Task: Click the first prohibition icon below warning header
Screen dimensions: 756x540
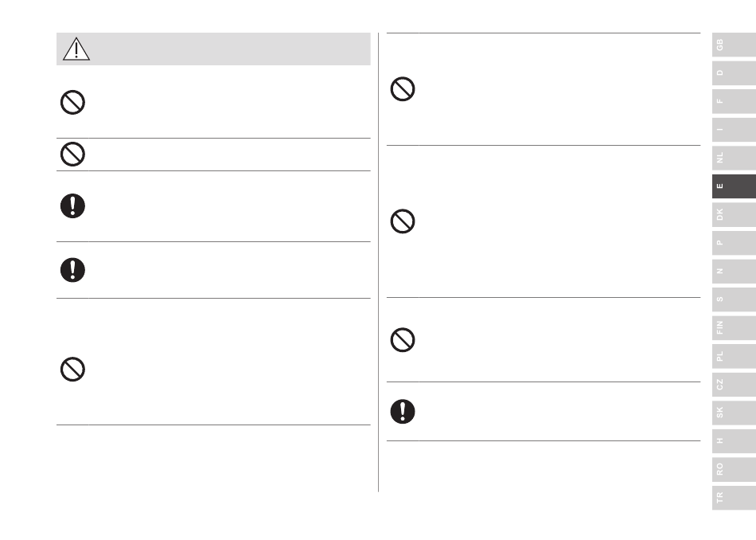Action: (72, 102)
